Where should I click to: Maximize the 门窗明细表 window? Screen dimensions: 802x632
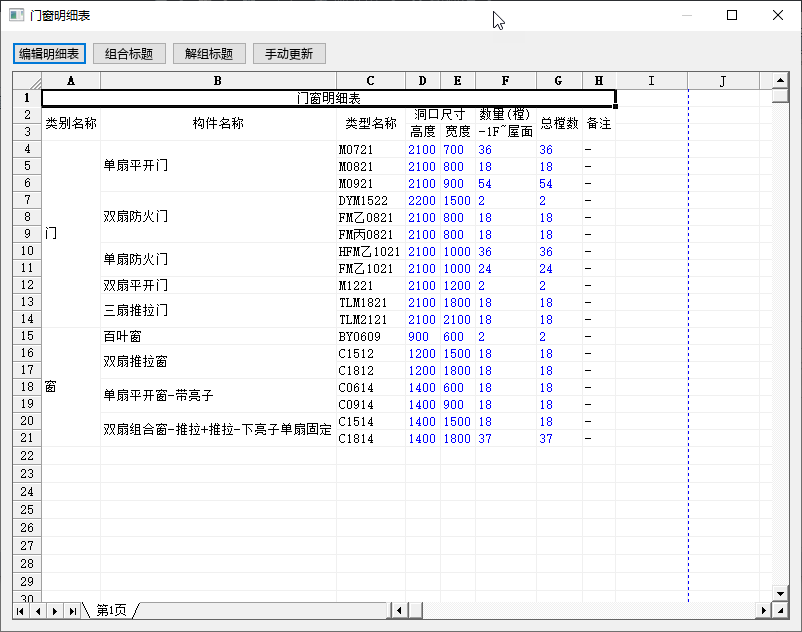click(x=732, y=15)
